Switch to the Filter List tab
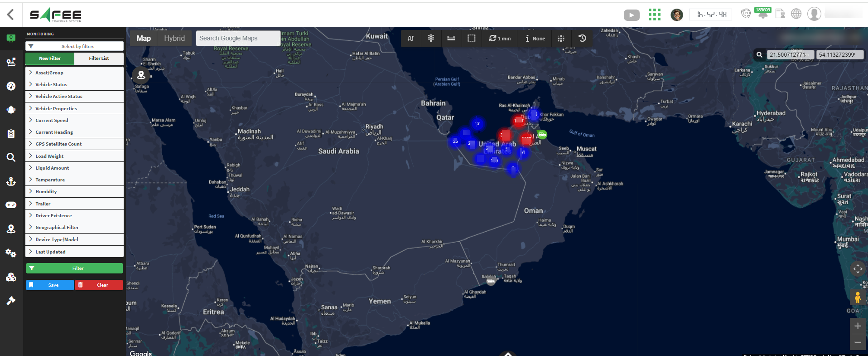This screenshot has height=356, width=868. pos(99,59)
